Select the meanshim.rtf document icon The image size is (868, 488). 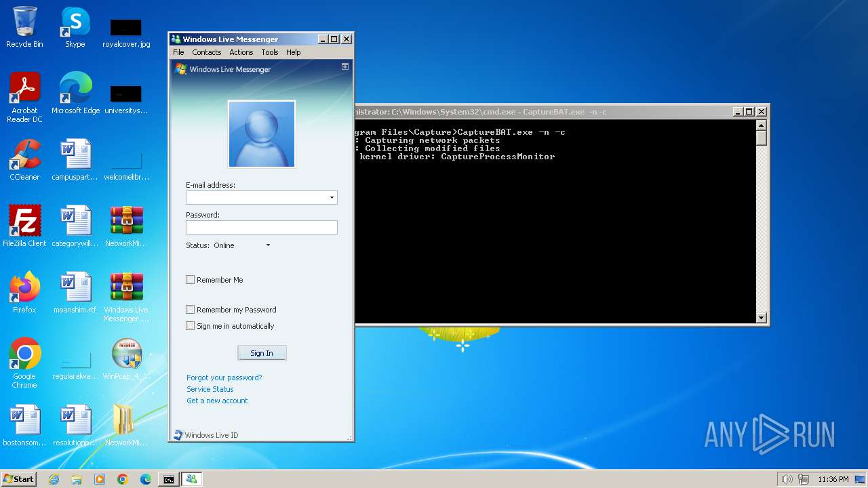[x=75, y=293]
